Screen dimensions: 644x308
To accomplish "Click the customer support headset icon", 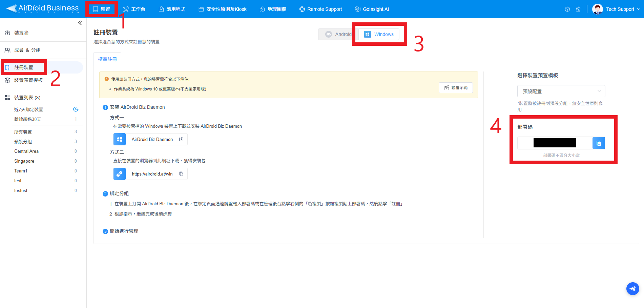I will 578,9.
